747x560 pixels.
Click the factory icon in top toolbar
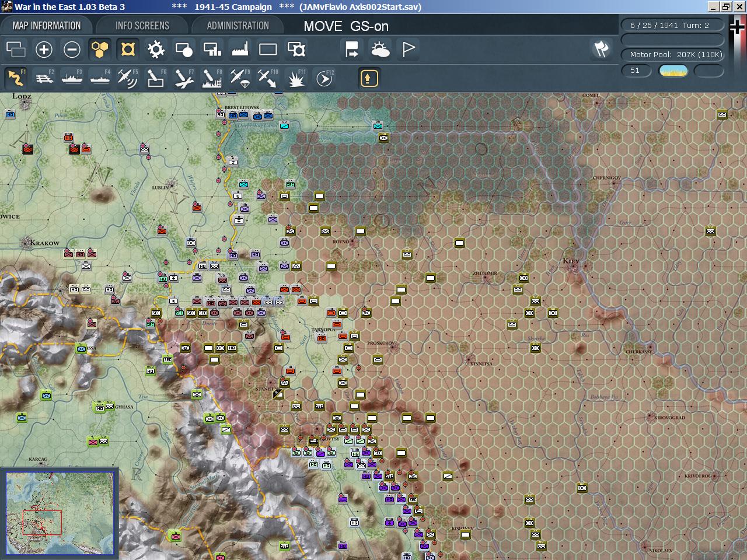(x=240, y=50)
